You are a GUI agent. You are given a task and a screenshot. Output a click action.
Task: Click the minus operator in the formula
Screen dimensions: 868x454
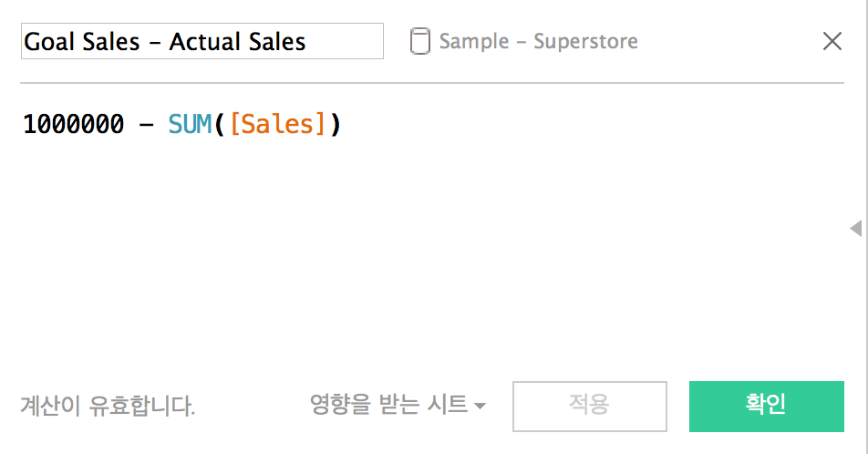coord(146,125)
